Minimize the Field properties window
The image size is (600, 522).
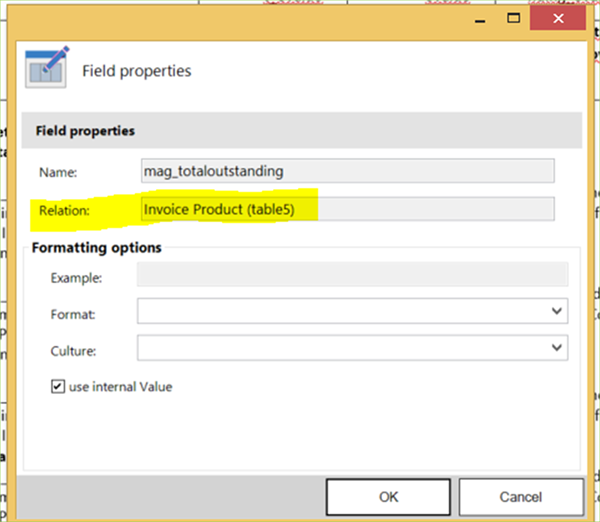pyautogui.click(x=472, y=17)
